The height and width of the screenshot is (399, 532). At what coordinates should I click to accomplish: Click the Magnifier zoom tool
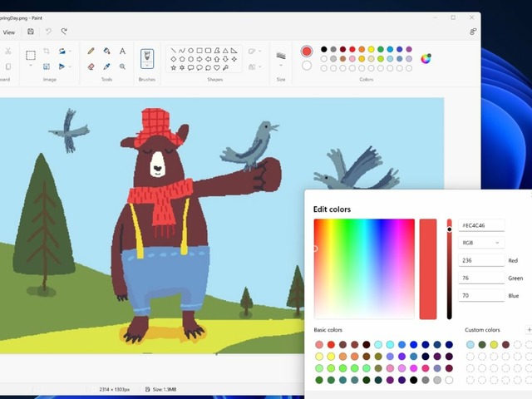pos(122,66)
